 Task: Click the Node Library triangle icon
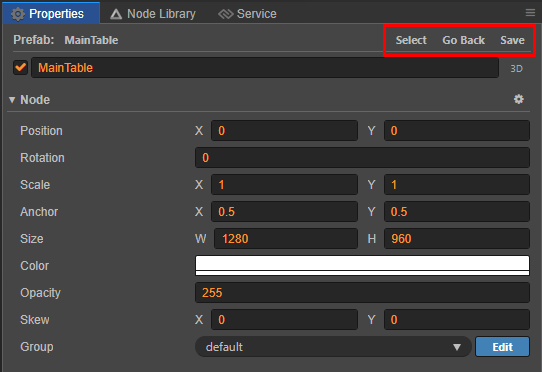(x=116, y=14)
